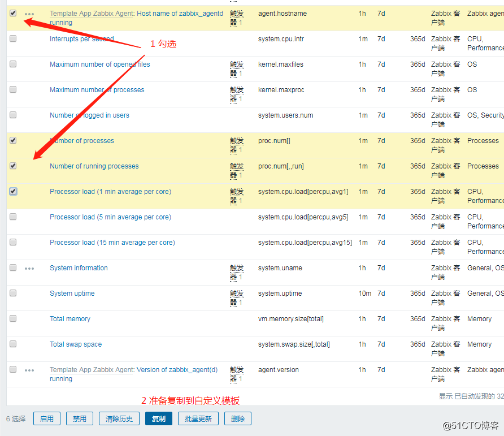Open the Number of logged in users item
Image resolution: width=504 pixels, height=436 pixels.
click(x=89, y=115)
